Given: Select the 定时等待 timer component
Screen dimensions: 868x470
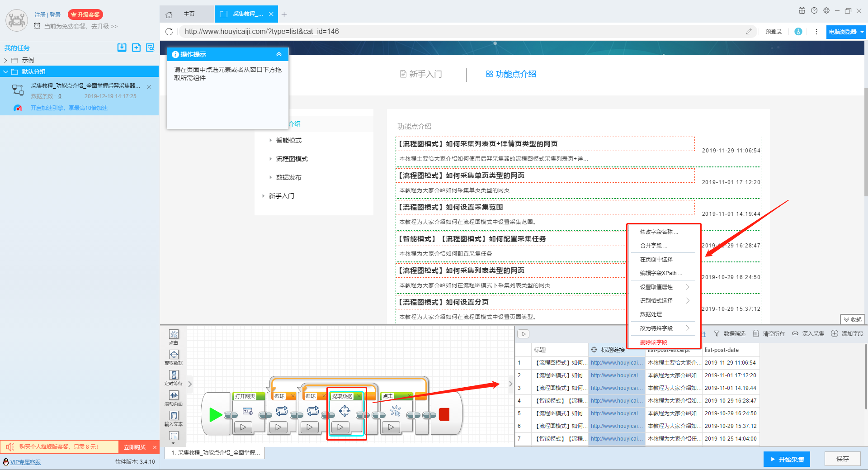Looking at the screenshot, I should [174, 378].
